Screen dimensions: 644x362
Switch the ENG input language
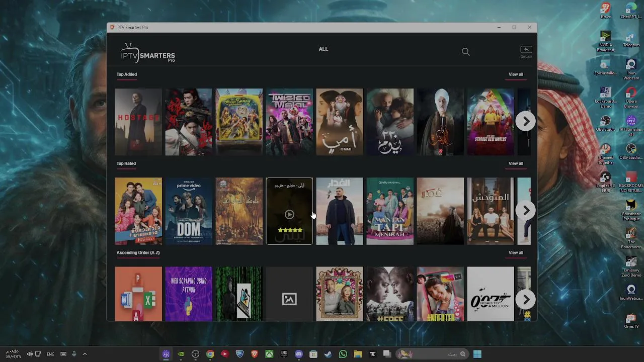pyautogui.click(x=50, y=354)
